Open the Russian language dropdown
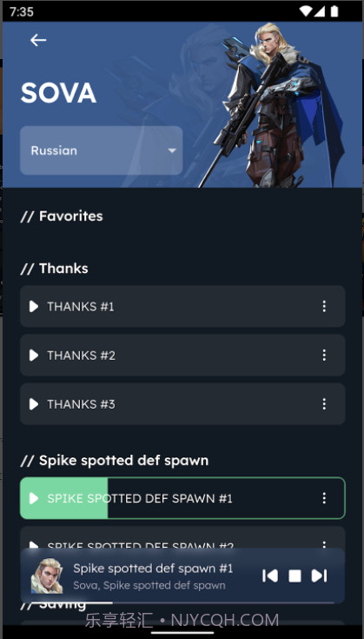The height and width of the screenshot is (639, 364). 102,150
